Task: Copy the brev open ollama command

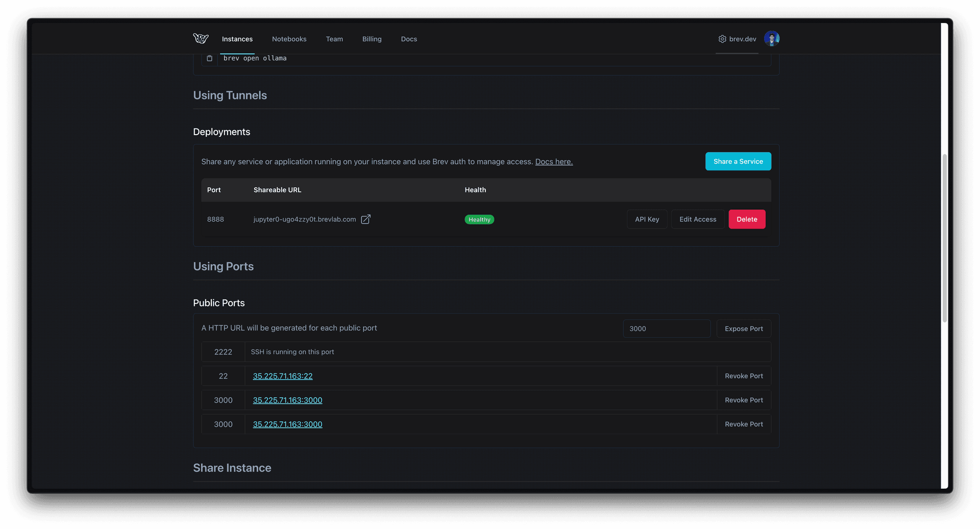Action: coord(209,59)
